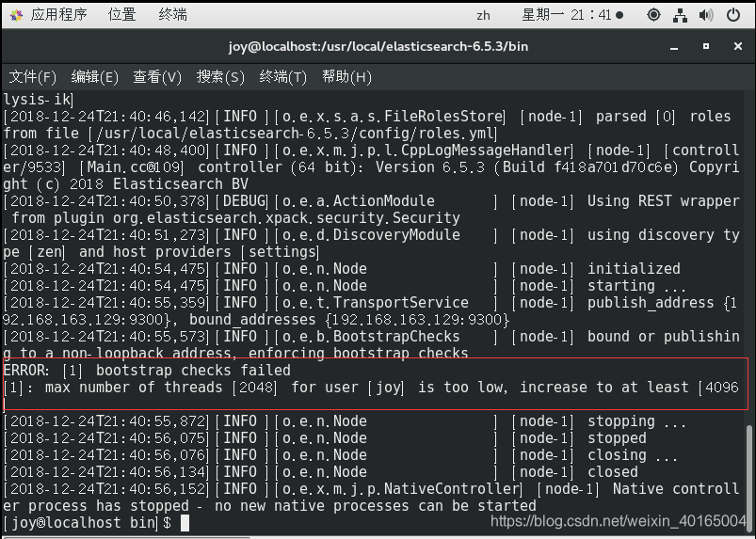Click the log line ending 'initialized'

click(342, 269)
